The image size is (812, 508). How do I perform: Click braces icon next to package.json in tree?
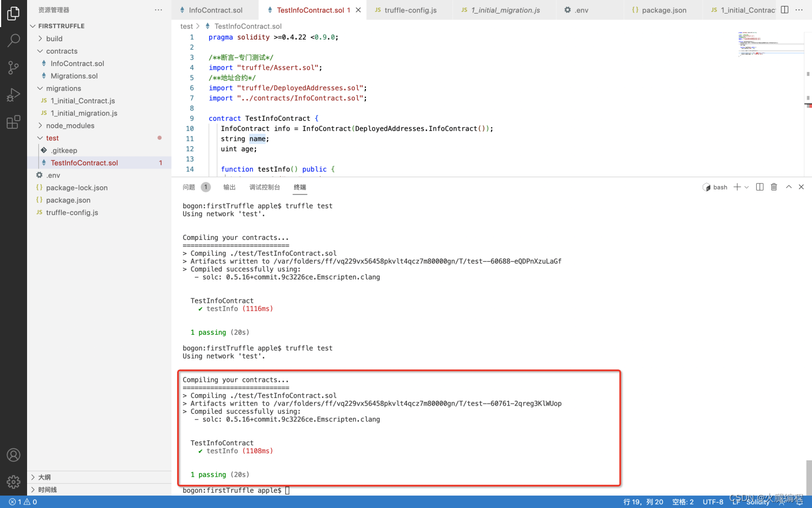tap(40, 200)
